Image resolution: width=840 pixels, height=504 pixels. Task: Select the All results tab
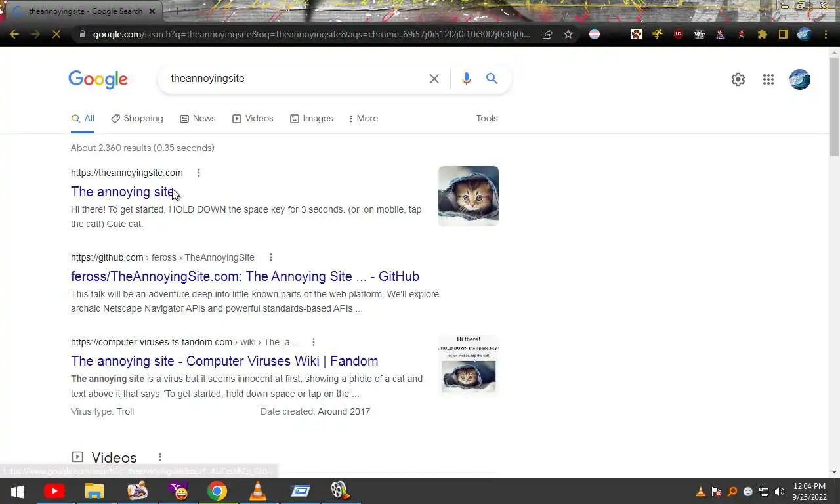pos(83,118)
